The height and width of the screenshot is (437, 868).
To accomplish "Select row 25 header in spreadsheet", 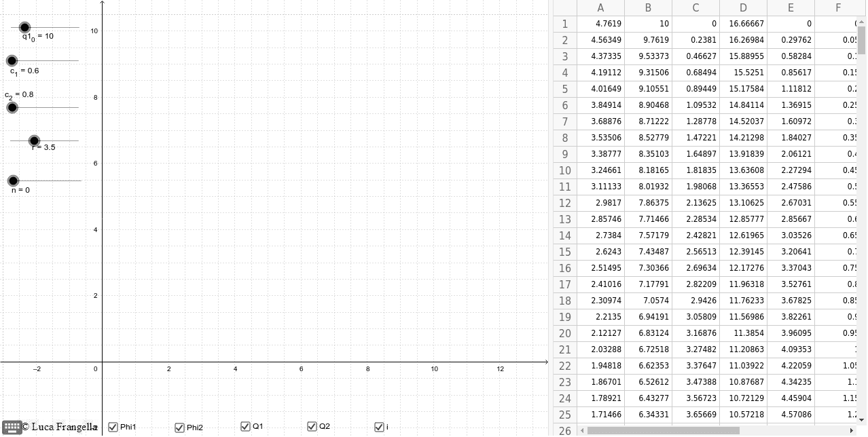I will tap(565, 415).
